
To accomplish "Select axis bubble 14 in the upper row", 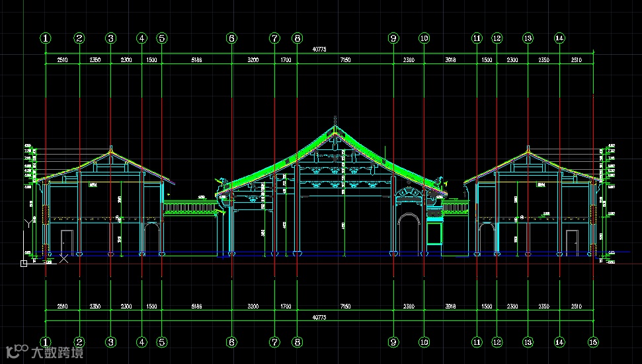I will click(x=559, y=38).
